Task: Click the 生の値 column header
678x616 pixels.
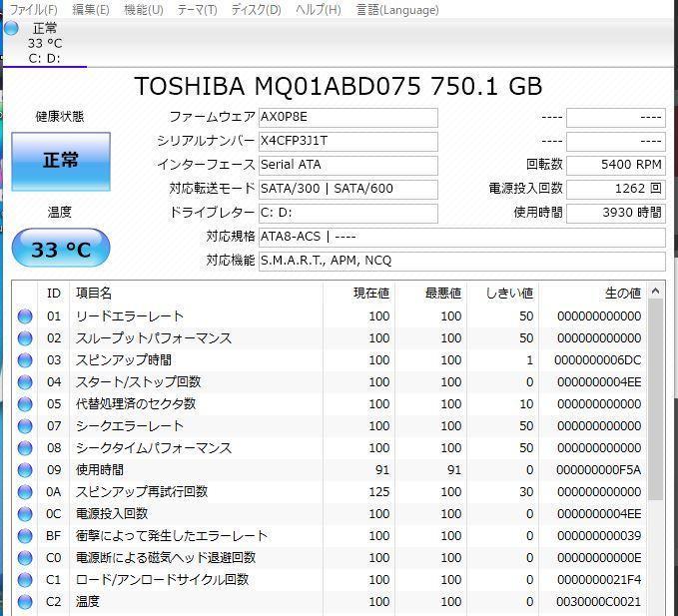Action: [x=593, y=294]
